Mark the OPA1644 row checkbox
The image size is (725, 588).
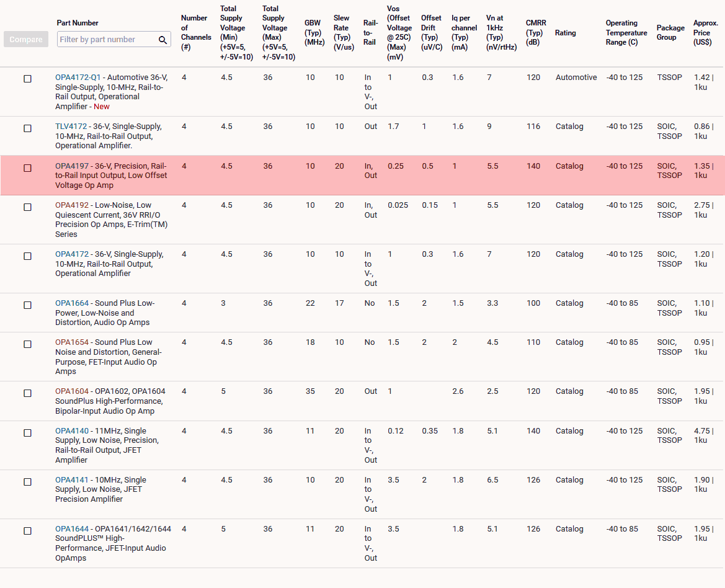click(27, 530)
